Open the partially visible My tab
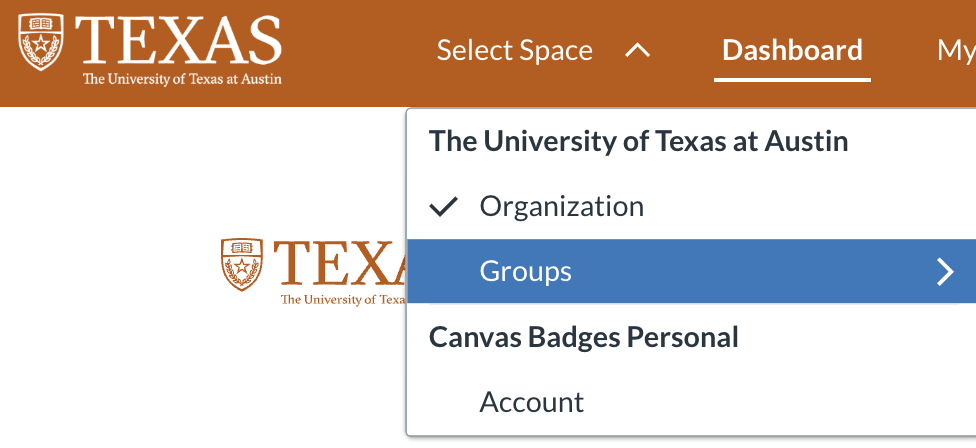Viewport: 976px width, 448px height. tap(955, 50)
